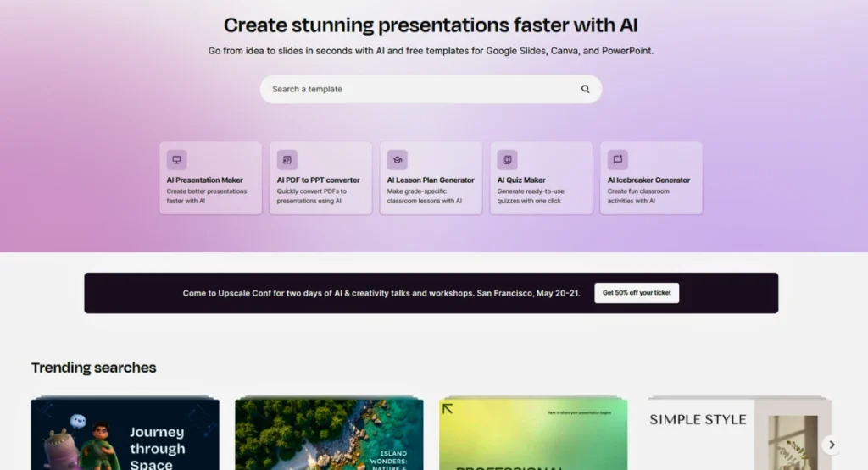The image size is (868, 470).
Task: Click 'Create better presentations faster with AI' text
Action: click(207, 196)
